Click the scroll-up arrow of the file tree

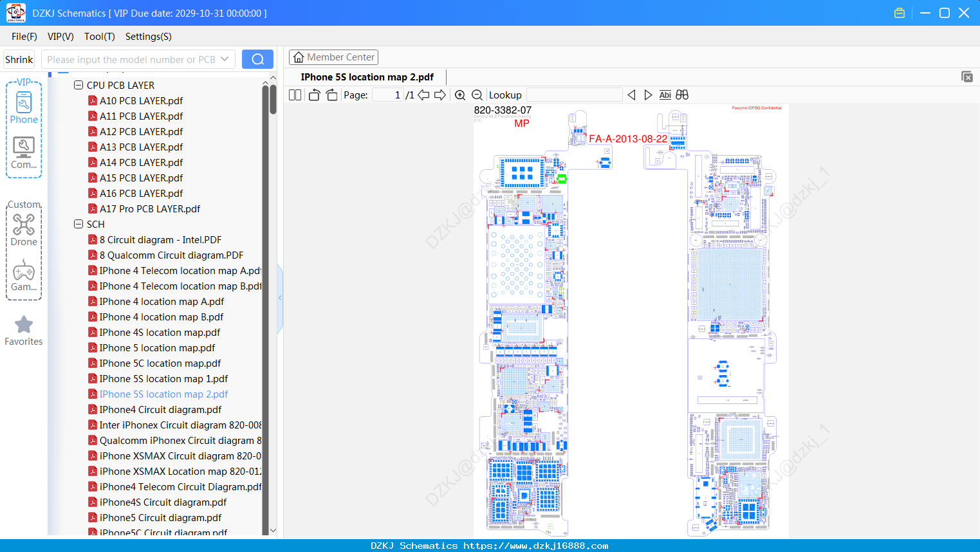pyautogui.click(x=273, y=78)
